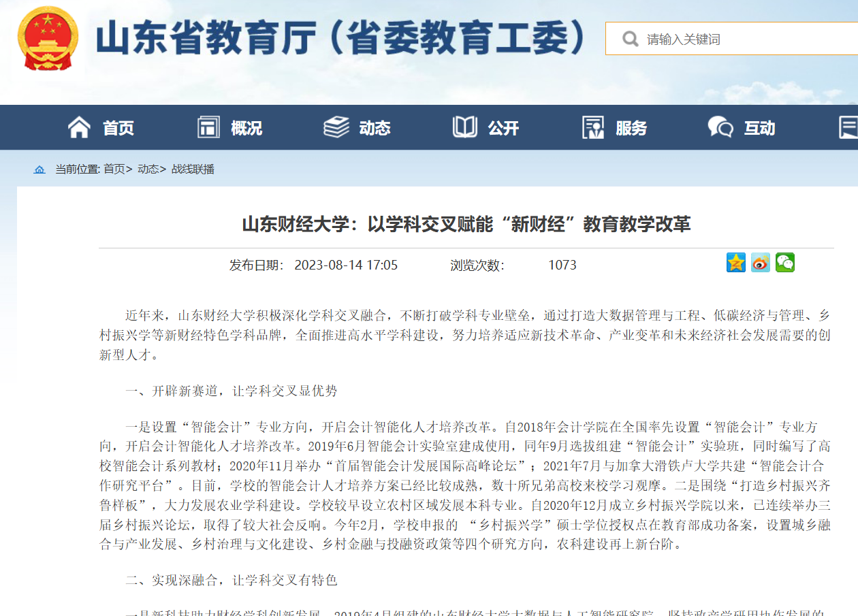Viewport: 858px width, 616px height.
Task: Click the national emblem logo
Action: tap(48, 38)
